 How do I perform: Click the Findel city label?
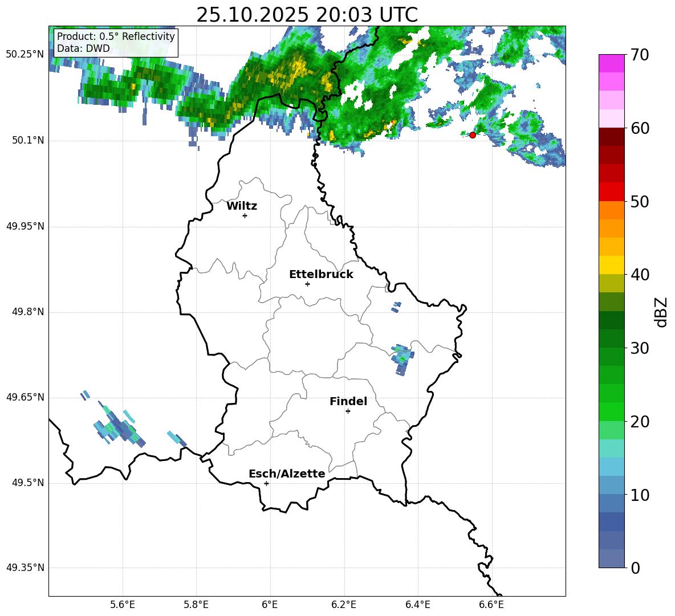pos(348,401)
